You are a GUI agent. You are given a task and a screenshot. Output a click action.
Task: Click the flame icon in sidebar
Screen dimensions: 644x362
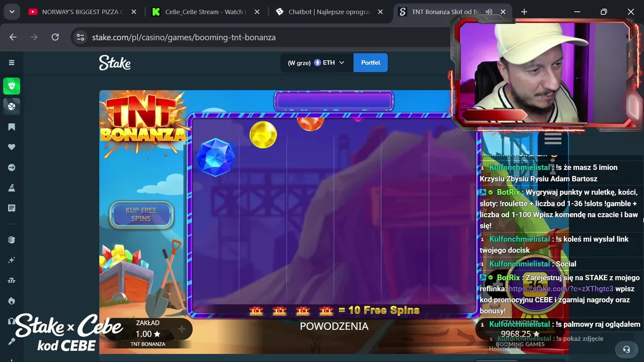coord(12,301)
